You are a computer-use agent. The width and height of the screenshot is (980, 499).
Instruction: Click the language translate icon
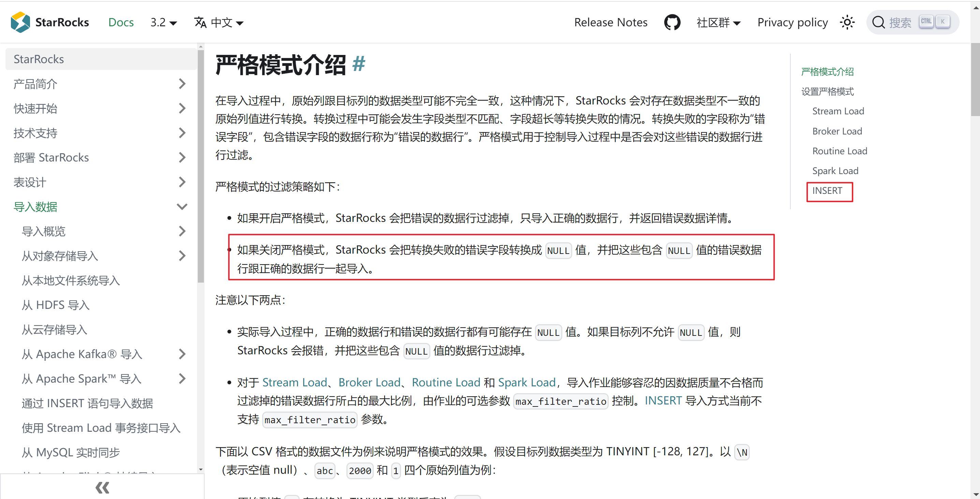point(200,23)
